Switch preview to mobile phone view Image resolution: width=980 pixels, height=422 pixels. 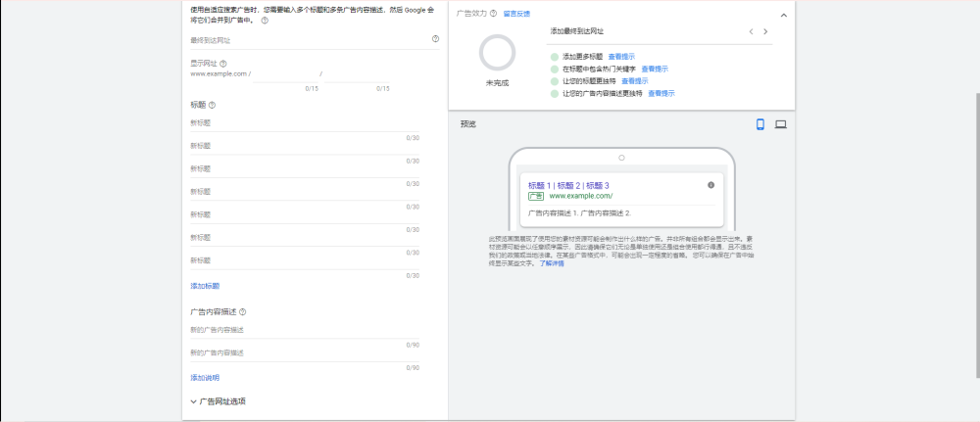pos(760,124)
